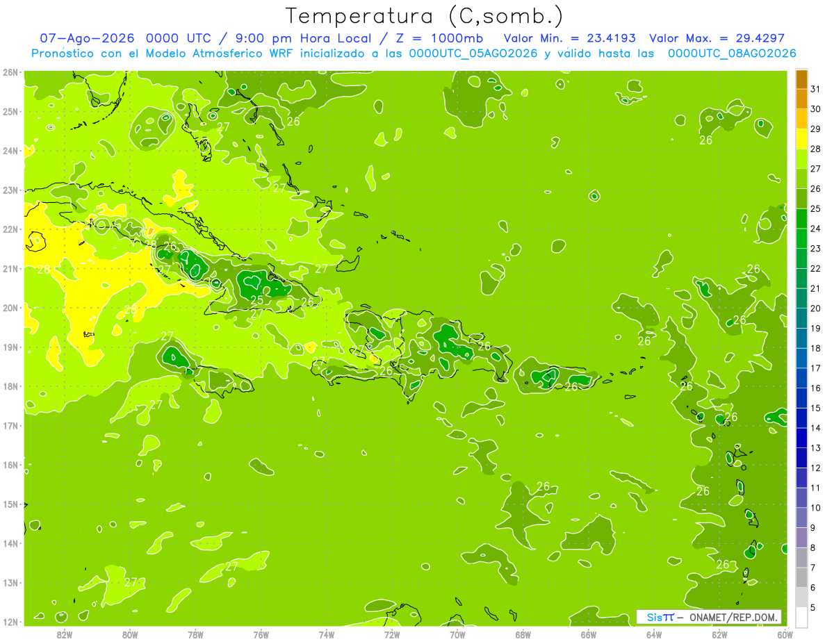Click the legend value 30
This screenshot has height=644, width=834.
point(815,109)
